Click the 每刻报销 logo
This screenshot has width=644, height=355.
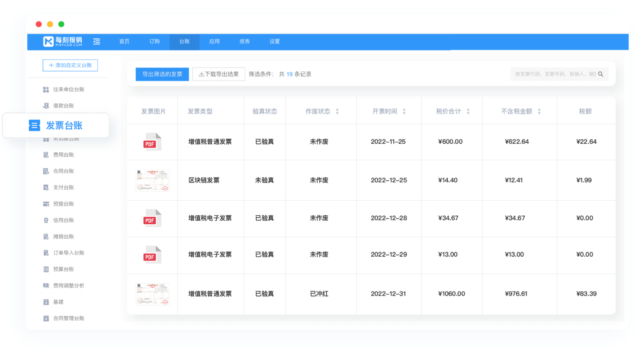(62, 41)
